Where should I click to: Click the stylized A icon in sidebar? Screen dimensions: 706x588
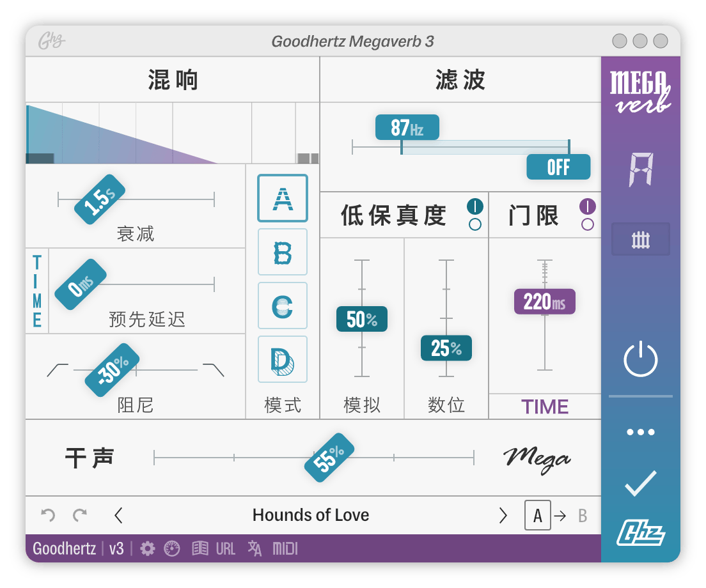[641, 169]
